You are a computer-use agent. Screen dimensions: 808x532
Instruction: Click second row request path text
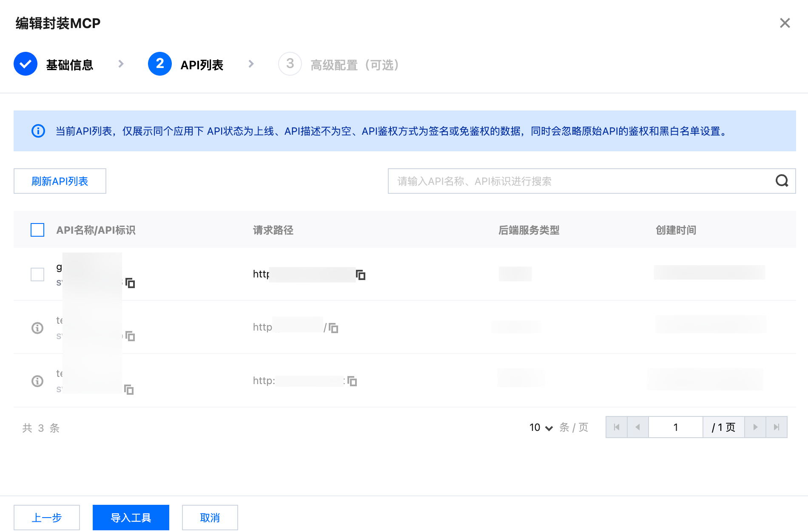point(290,327)
